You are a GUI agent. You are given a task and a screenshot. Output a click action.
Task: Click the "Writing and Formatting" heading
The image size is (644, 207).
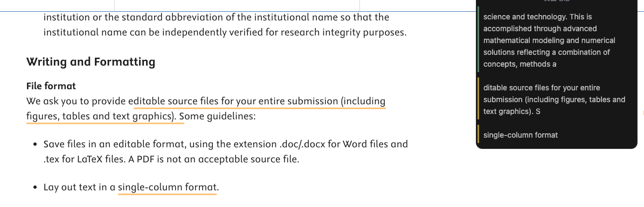[91, 62]
